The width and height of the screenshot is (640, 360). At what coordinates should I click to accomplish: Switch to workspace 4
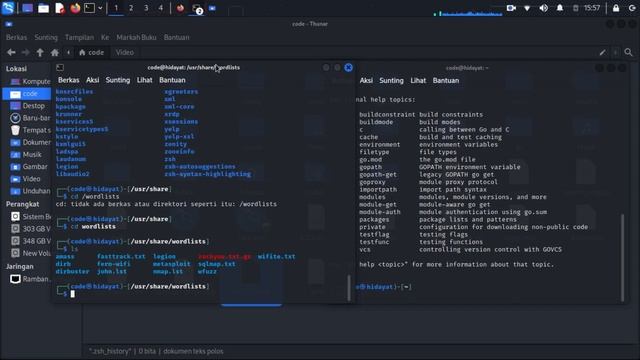161,8
